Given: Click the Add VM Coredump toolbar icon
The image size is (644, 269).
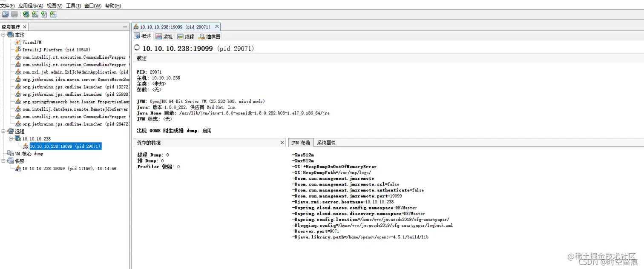Looking at the screenshot, I should (44, 14).
